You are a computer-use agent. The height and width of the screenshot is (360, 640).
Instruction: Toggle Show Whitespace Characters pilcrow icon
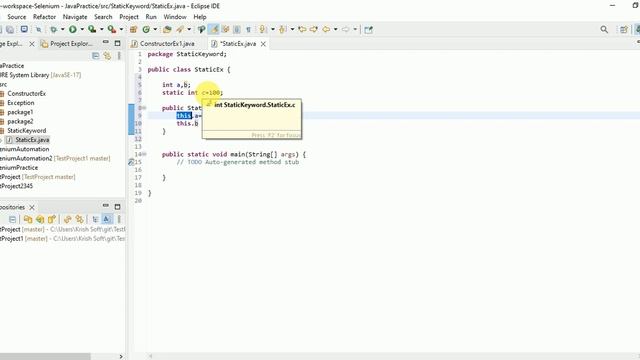point(249,29)
